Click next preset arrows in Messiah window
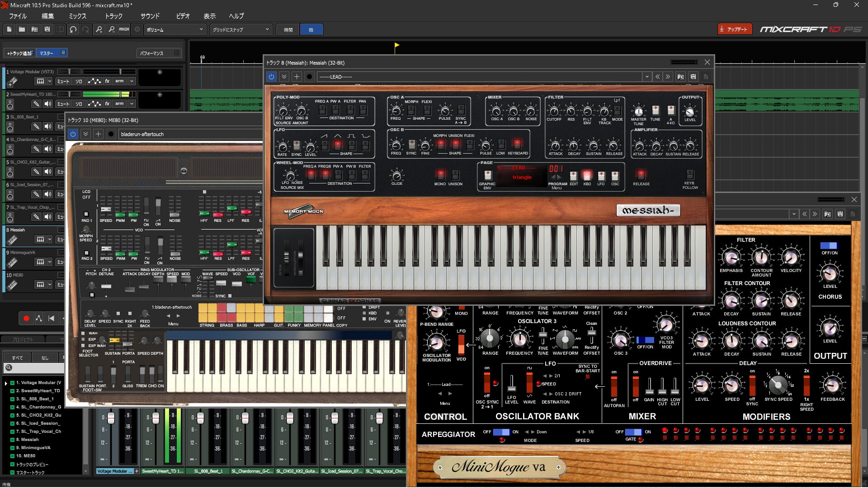Screen dimensions: 868x488 [x=668, y=77]
